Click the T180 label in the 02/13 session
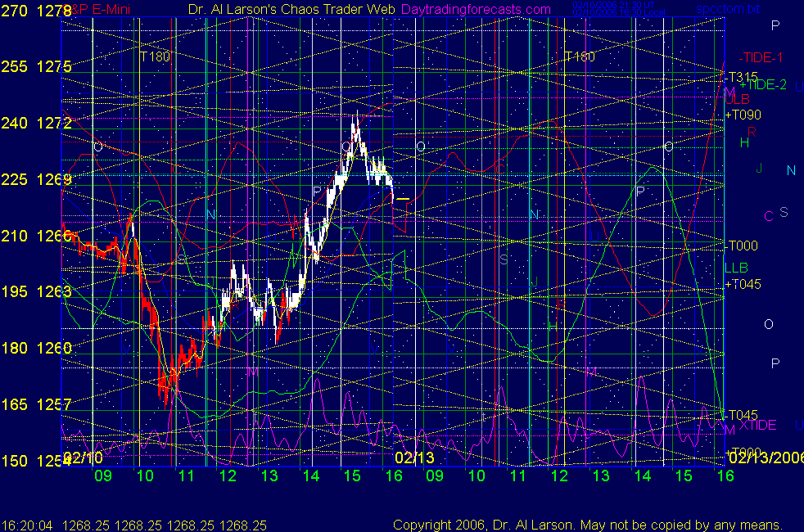This screenshot has height=532, width=804. pos(580,56)
